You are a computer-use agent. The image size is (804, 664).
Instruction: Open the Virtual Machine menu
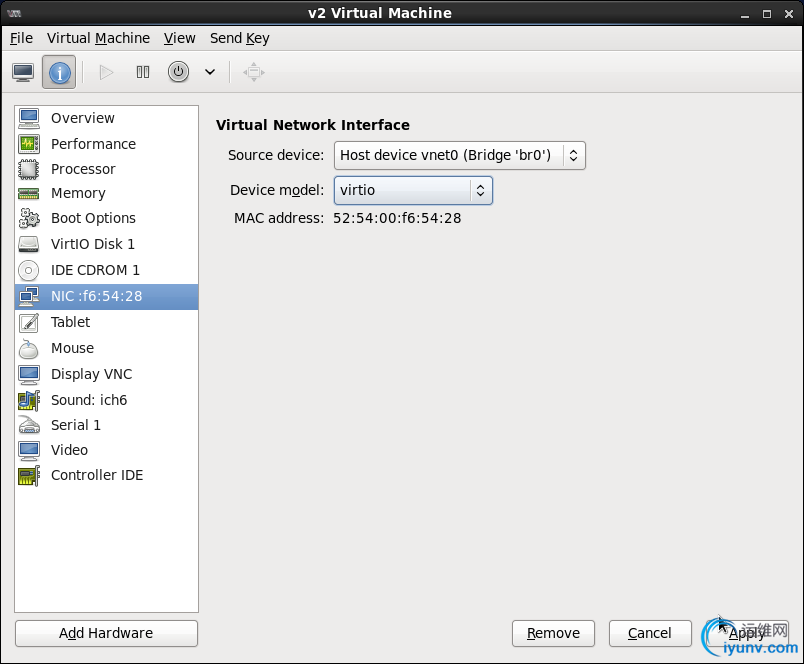(98, 38)
